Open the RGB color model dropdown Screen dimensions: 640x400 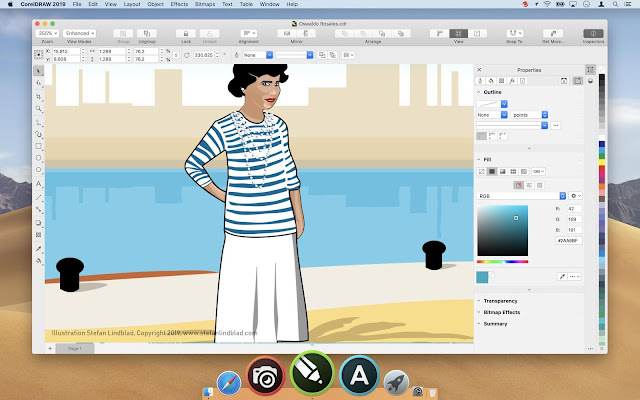(x=520, y=195)
